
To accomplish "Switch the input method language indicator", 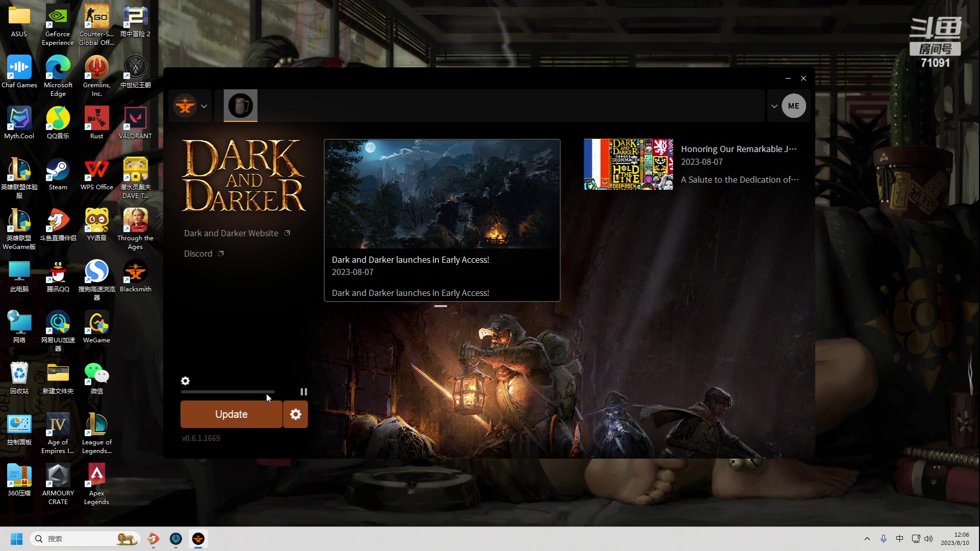I will (899, 539).
